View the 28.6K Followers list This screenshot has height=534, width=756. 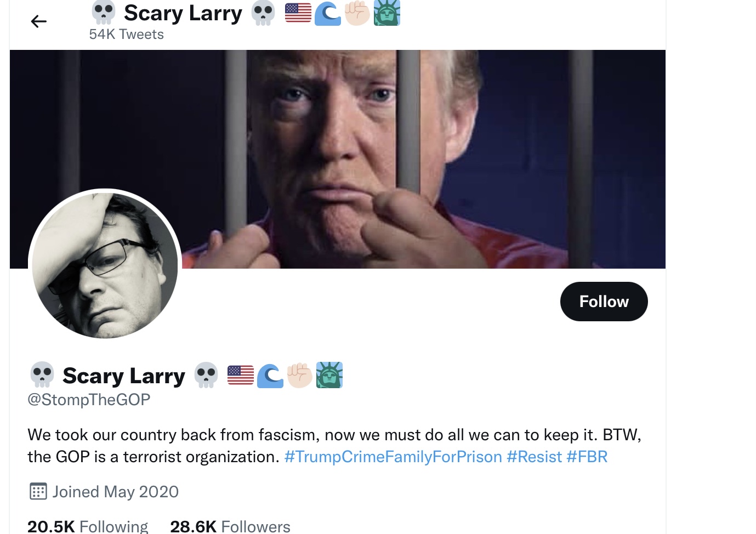click(230, 526)
